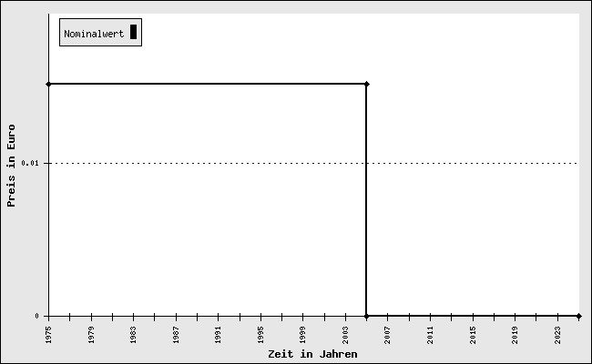Click the black Nominalwert legend swatch
Screen dimensions: 592x364
pyautogui.click(x=133, y=32)
